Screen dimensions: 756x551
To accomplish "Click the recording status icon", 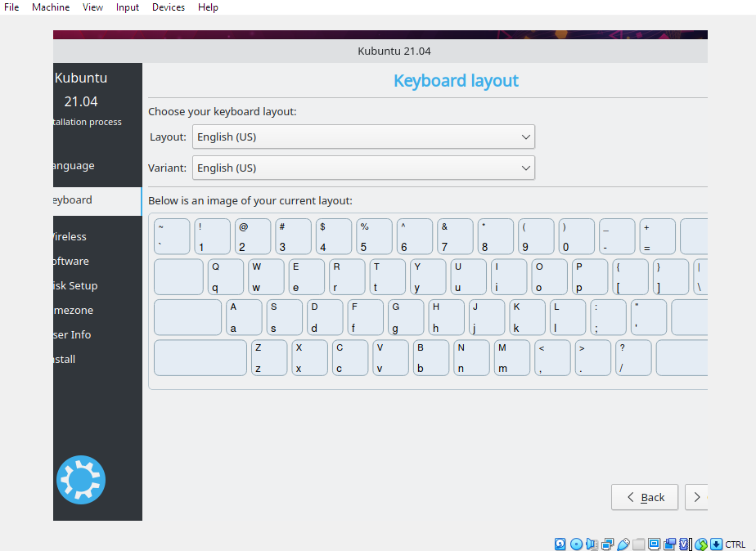I will 670,544.
